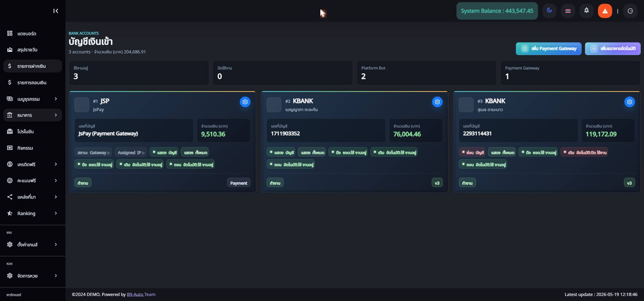The width and height of the screenshot is (644, 301).
Task: Open the B9-Auto Team footer link
Action: click(141, 294)
